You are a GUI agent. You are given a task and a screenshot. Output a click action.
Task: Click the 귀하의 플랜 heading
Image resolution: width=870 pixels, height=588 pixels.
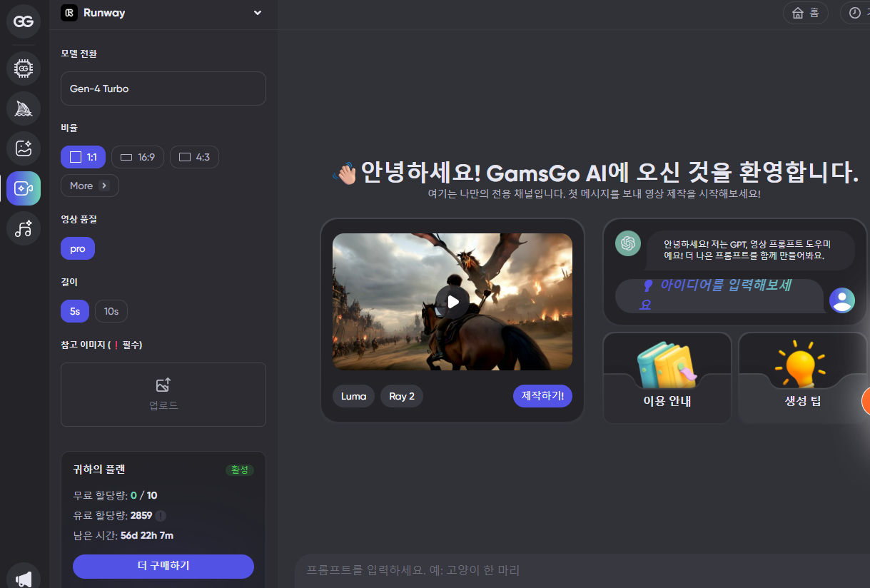pos(99,470)
